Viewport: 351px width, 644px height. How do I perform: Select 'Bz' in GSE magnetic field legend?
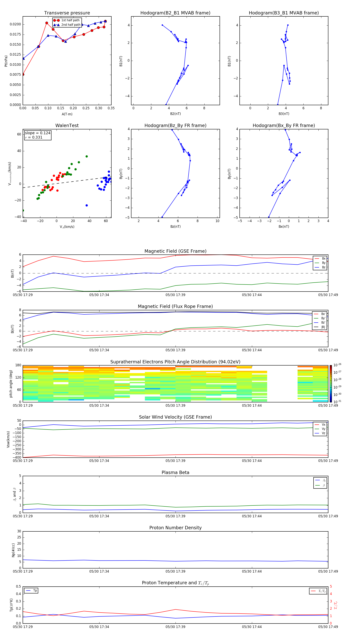pyautogui.click(x=320, y=267)
